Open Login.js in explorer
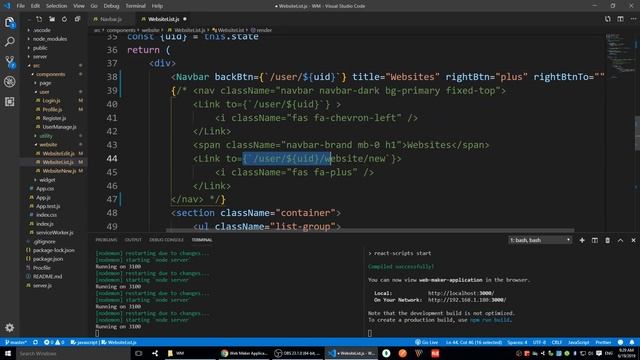Viewport: 640px width, 360px height. 51,101
